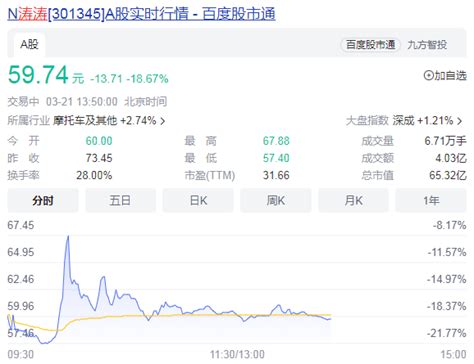Switch to 百度股市通 data source
The height and width of the screenshot is (364, 474).
370,45
